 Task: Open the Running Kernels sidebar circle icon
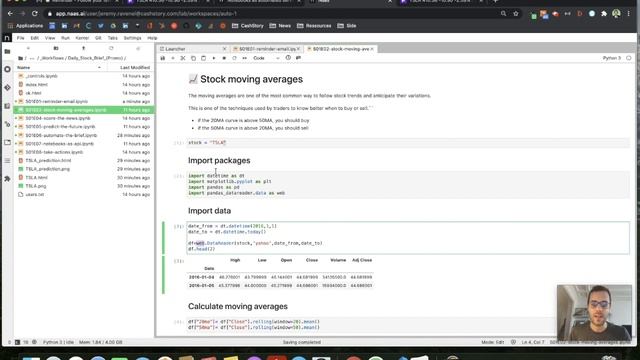7,69
